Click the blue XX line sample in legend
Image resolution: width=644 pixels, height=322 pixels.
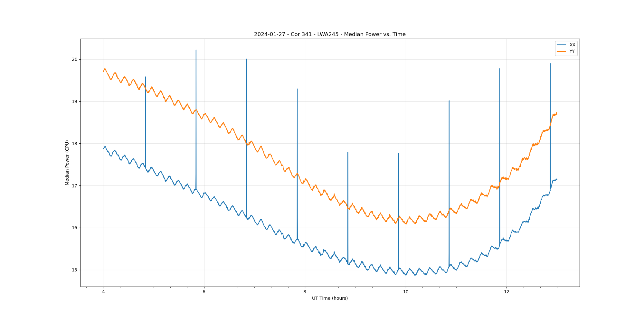pos(562,45)
